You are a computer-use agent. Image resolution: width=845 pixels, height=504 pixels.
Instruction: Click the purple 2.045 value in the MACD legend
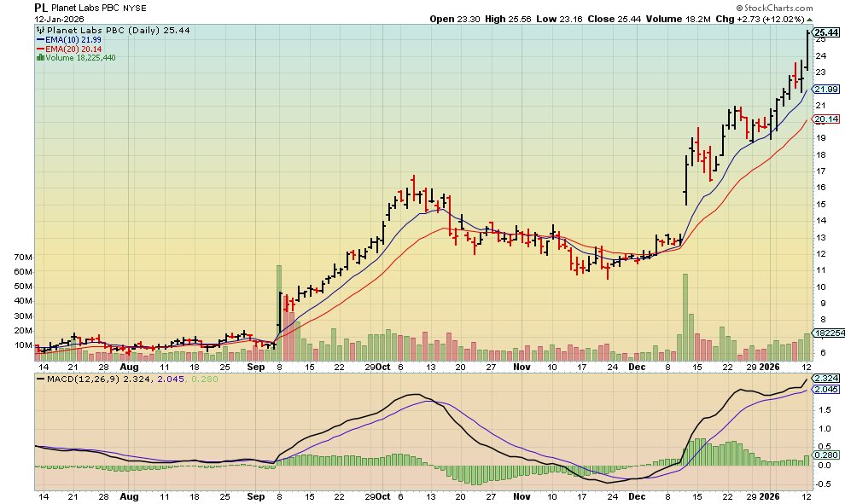(x=169, y=379)
